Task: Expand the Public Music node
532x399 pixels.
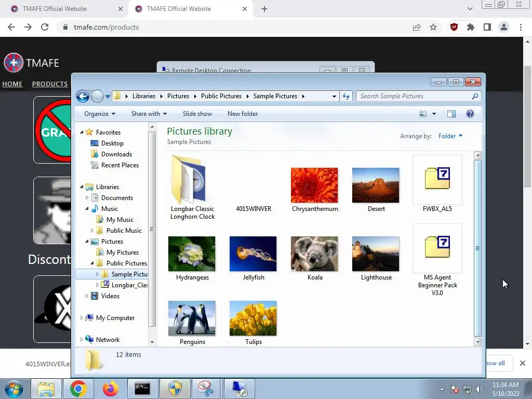Action: tap(92, 231)
